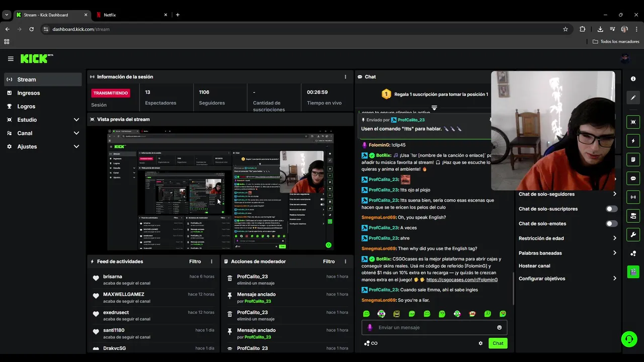The height and width of the screenshot is (362, 644).
Task: Select the red clown emote
Action: coord(472,314)
